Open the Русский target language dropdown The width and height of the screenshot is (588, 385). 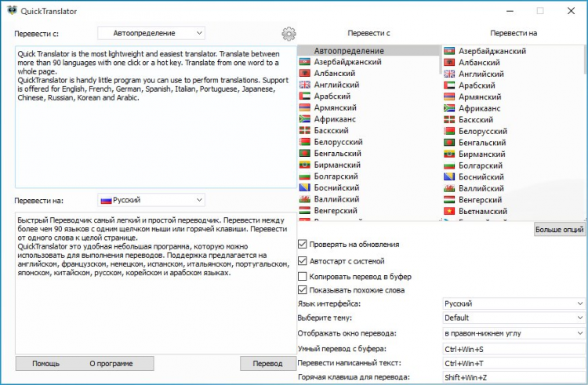coord(151,200)
